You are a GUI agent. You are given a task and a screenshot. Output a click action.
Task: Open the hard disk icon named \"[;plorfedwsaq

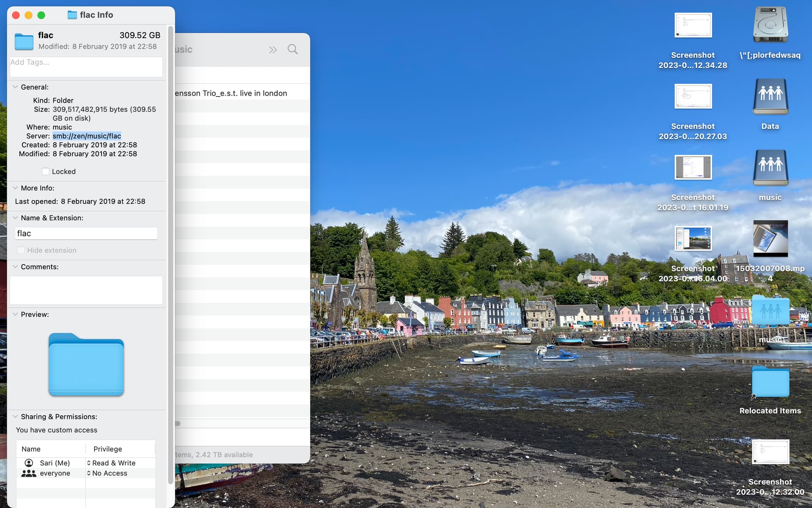[770, 25]
